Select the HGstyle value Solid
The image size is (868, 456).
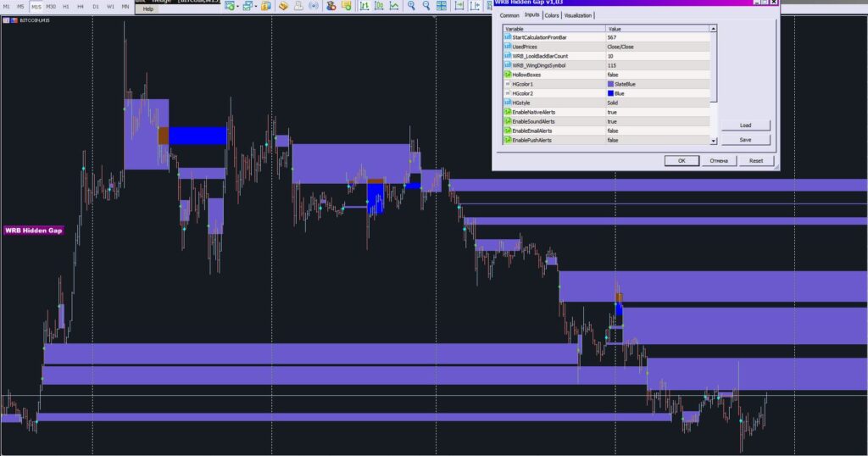[613, 103]
